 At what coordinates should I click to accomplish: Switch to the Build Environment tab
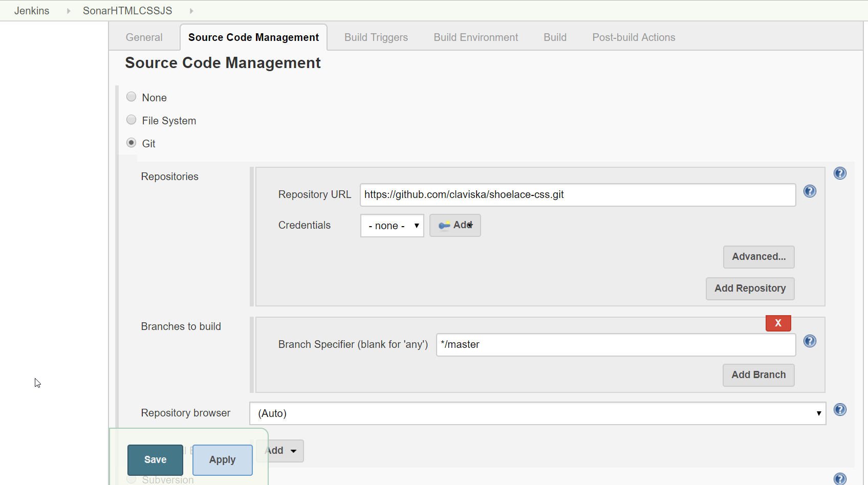click(x=476, y=37)
